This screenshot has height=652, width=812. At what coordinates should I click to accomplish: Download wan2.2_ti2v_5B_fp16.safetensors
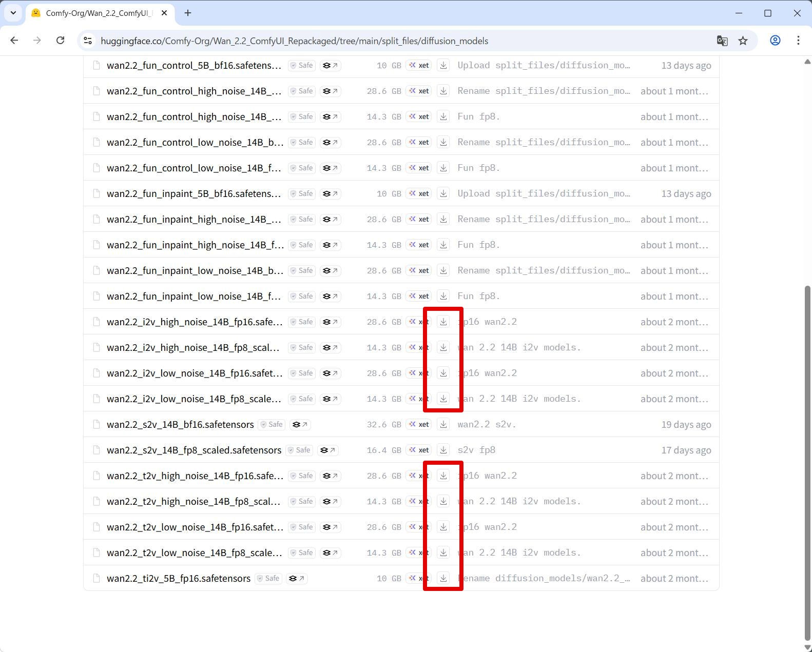pos(443,578)
